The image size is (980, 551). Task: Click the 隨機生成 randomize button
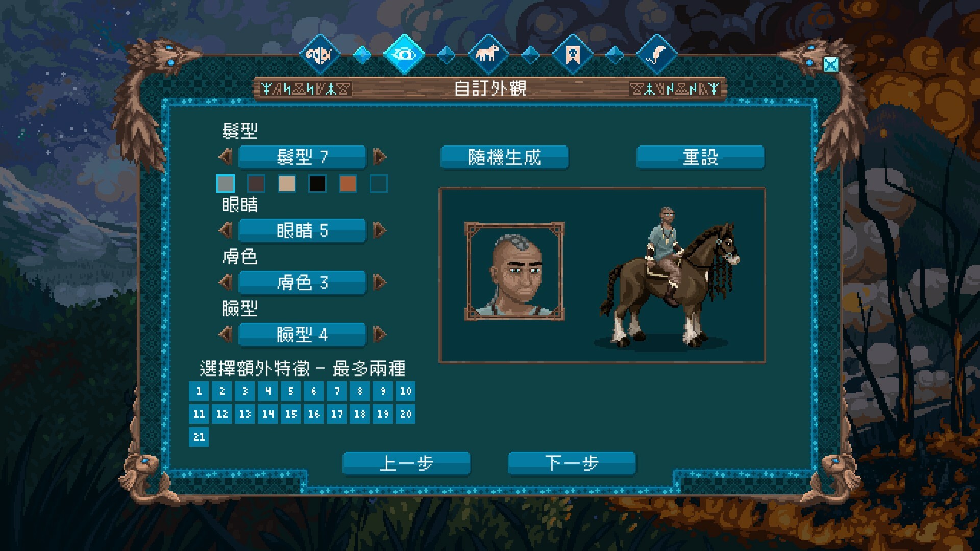pyautogui.click(x=504, y=157)
